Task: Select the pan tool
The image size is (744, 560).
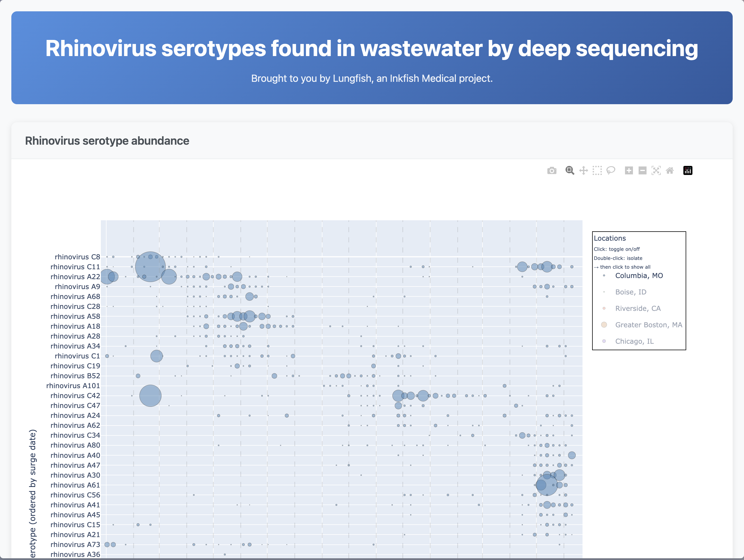Action: (583, 170)
